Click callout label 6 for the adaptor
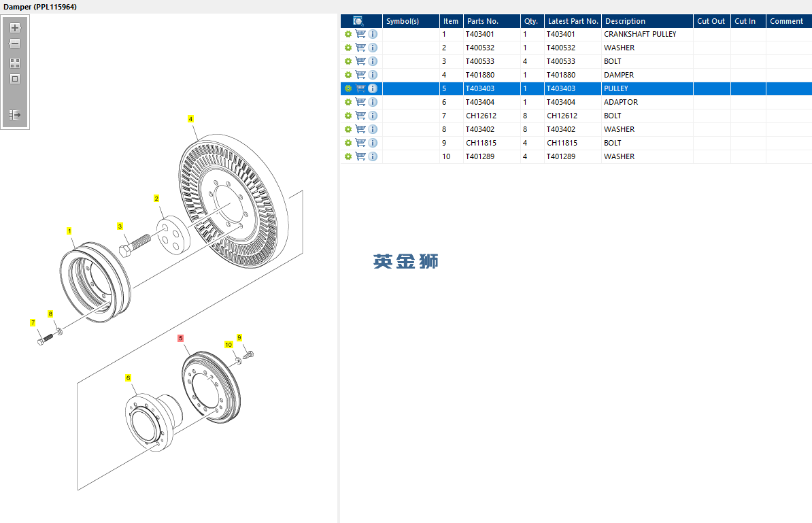Viewport: 812px width, 523px height. 128,378
